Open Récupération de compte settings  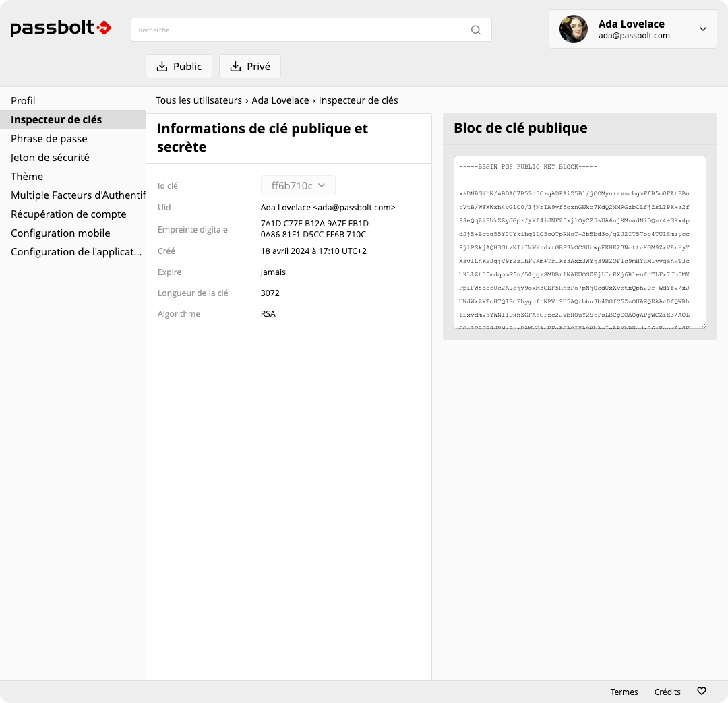69,214
